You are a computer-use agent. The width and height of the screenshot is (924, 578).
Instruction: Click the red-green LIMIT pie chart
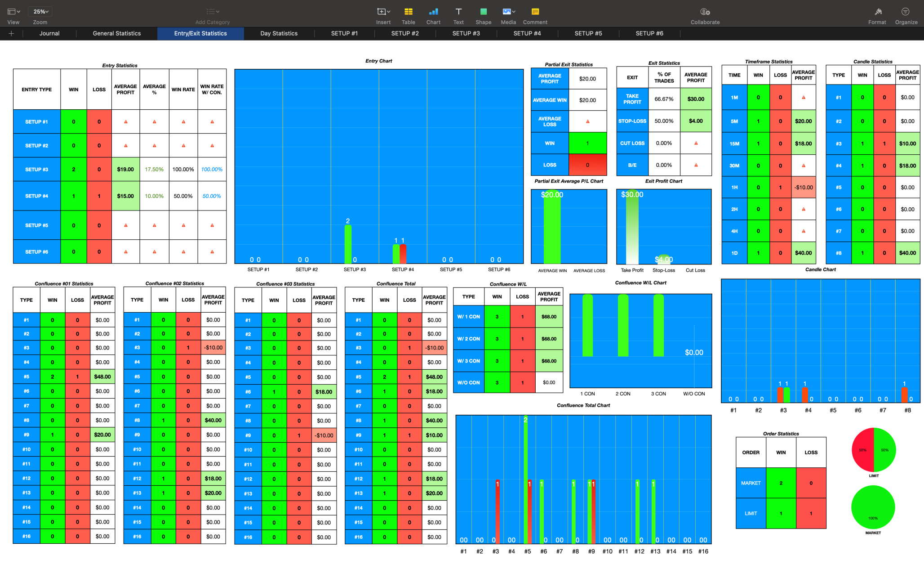(873, 450)
